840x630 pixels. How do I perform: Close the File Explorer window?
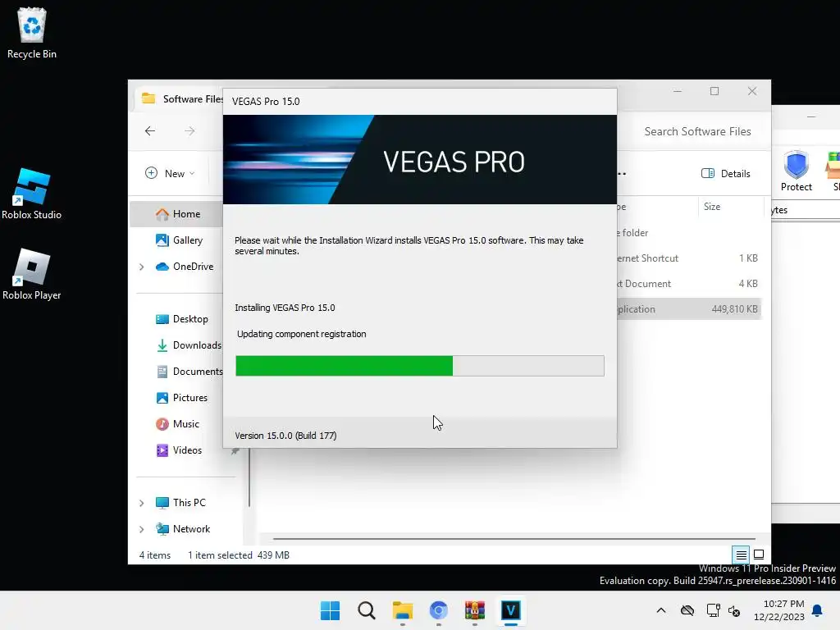752,91
